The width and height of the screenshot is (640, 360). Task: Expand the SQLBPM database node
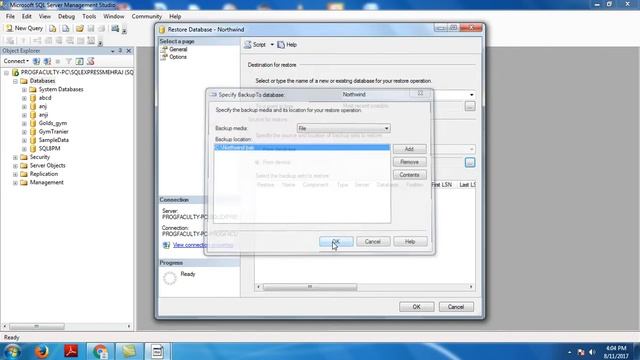(24, 149)
